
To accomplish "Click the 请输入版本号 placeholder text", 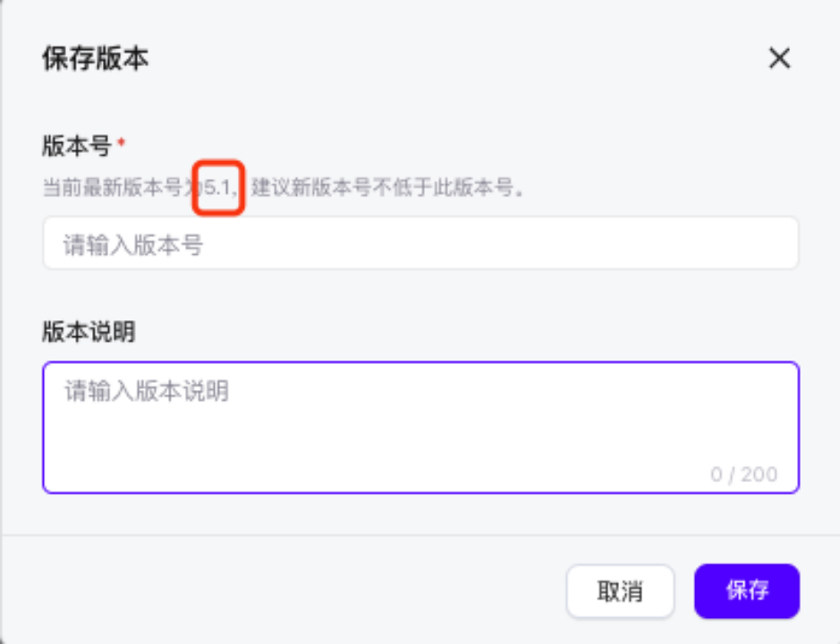I will pyautogui.click(x=133, y=245).
